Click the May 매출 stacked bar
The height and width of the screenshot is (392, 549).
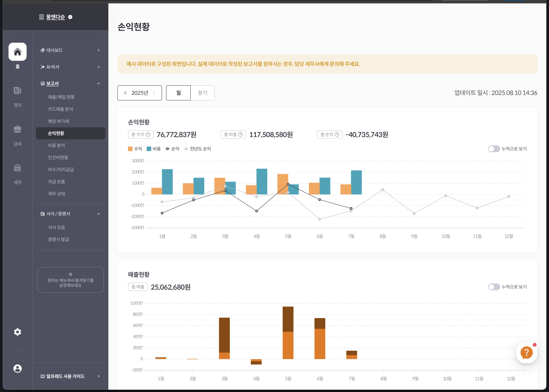[288, 333]
